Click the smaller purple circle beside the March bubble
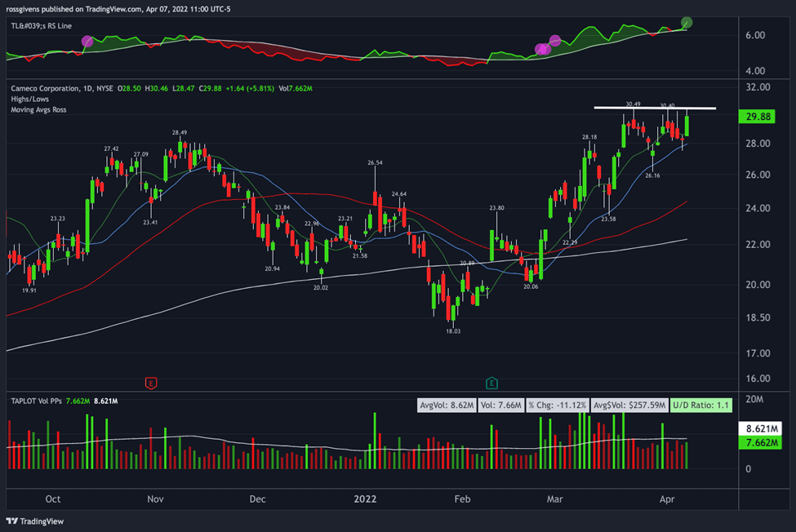The width and height of the screenshot is (796, 532). pyautogui.click(x=555, y=38)
